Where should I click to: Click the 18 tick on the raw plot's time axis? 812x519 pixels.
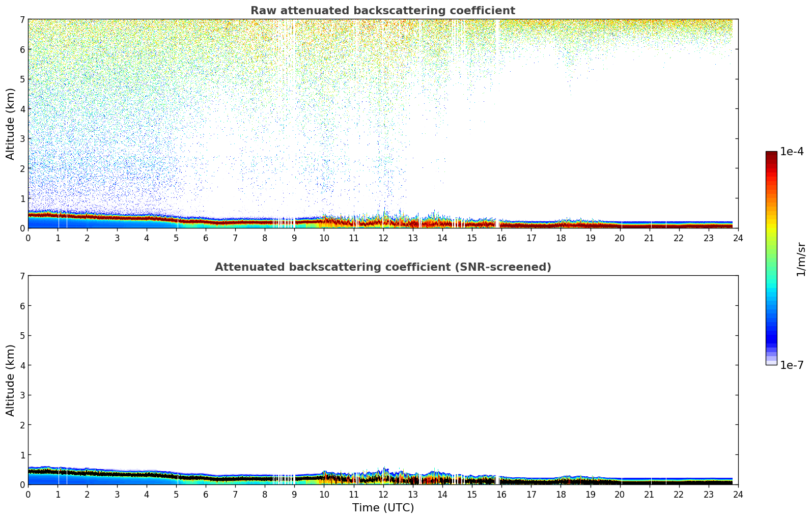(561, 238)
